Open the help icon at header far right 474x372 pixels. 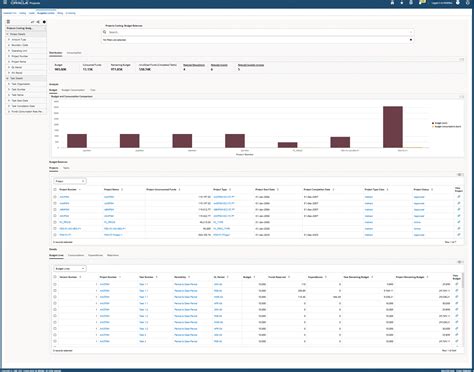pyautogui.click(x=467, y=2)
